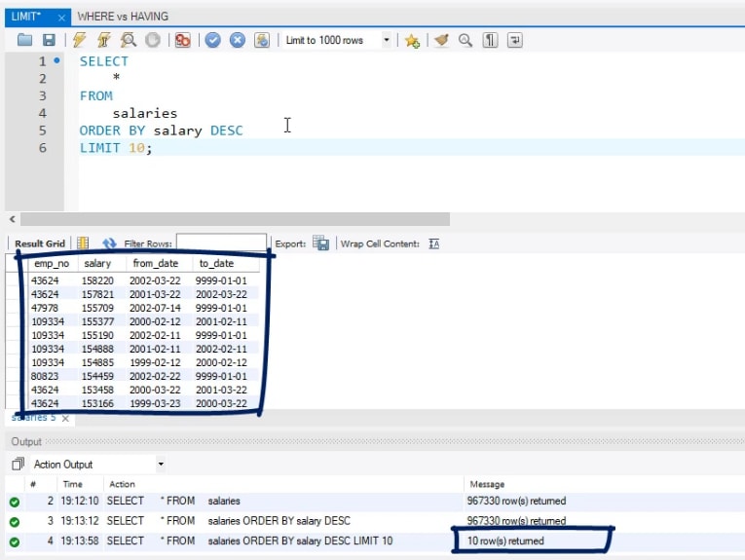Run Explain with the magnifier lightning icon
745x560 pixels.
click(x=128, y=40)
